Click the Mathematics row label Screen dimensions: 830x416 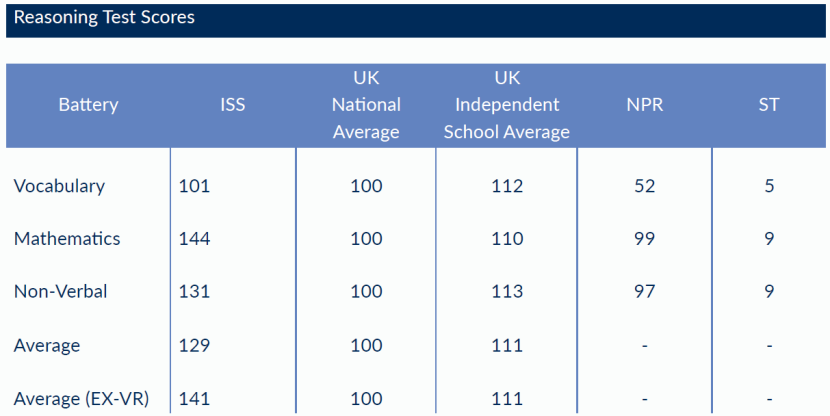(x=67, y=239)
